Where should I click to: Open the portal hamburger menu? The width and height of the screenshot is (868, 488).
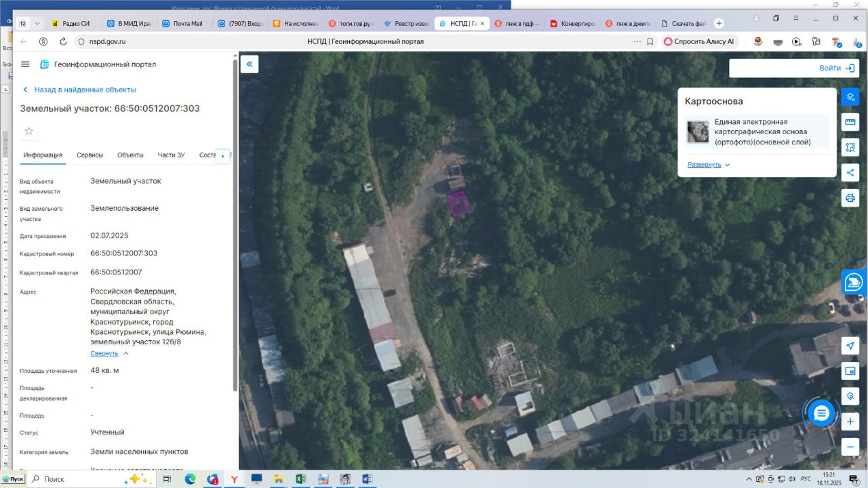[25, 64]
